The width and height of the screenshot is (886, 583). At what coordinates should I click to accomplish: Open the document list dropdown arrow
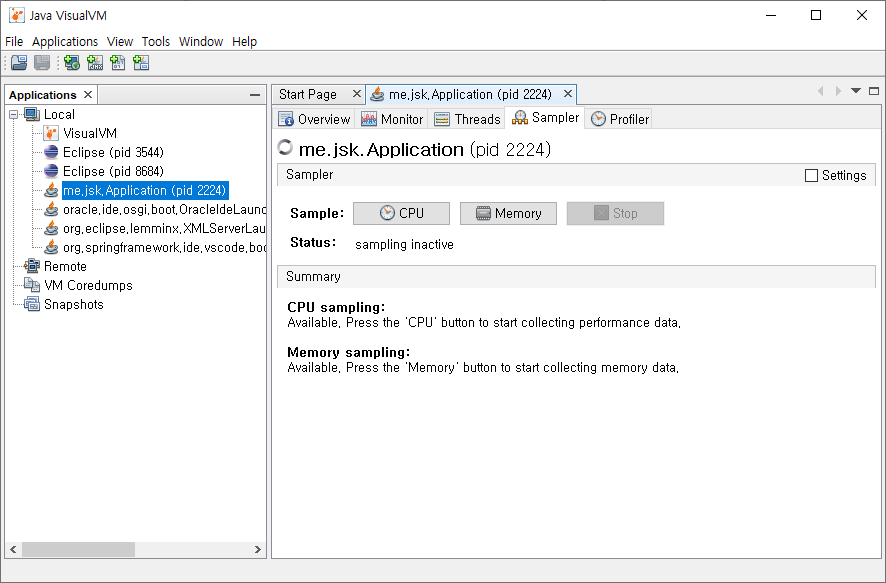pyautogui.click(x=856, y=90)
